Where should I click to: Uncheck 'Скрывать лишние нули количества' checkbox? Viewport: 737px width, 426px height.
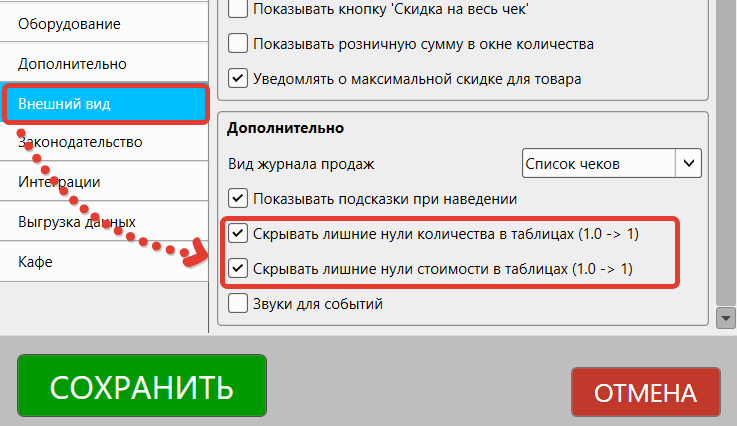click(x=238, y=234)
